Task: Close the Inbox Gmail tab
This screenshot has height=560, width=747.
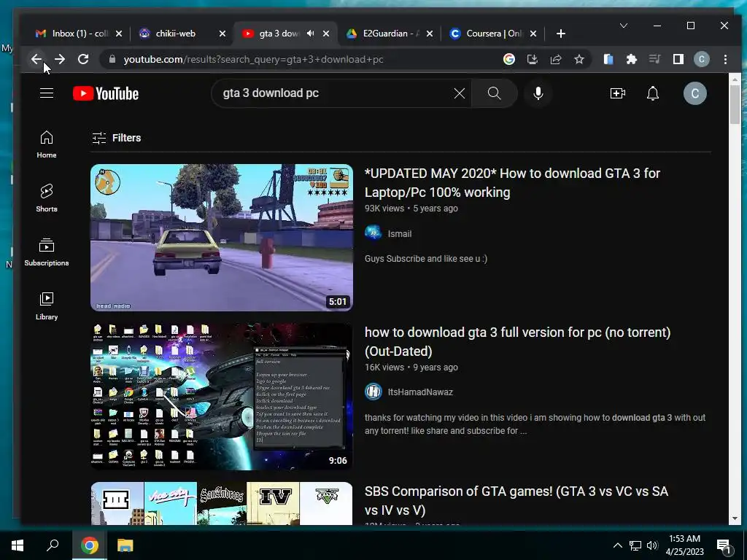Action: point(119,34)
